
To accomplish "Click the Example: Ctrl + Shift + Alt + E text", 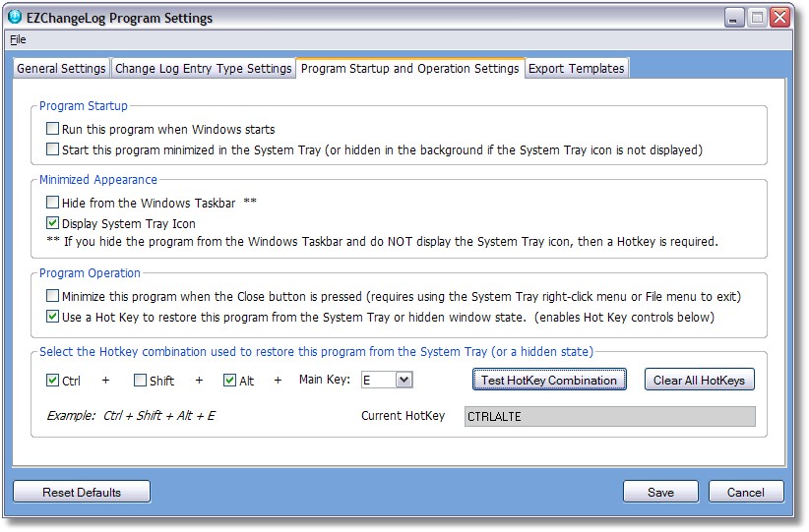I will click(131, 416).
